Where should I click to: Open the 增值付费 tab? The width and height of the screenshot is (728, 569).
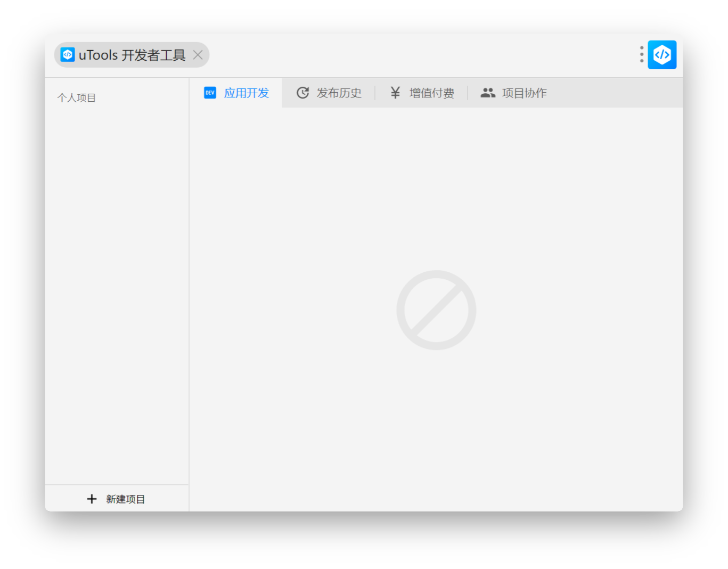(431, 92)
